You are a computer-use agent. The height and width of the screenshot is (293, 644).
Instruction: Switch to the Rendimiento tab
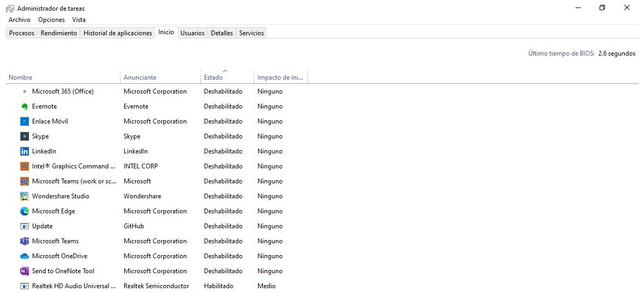point(59,33)
